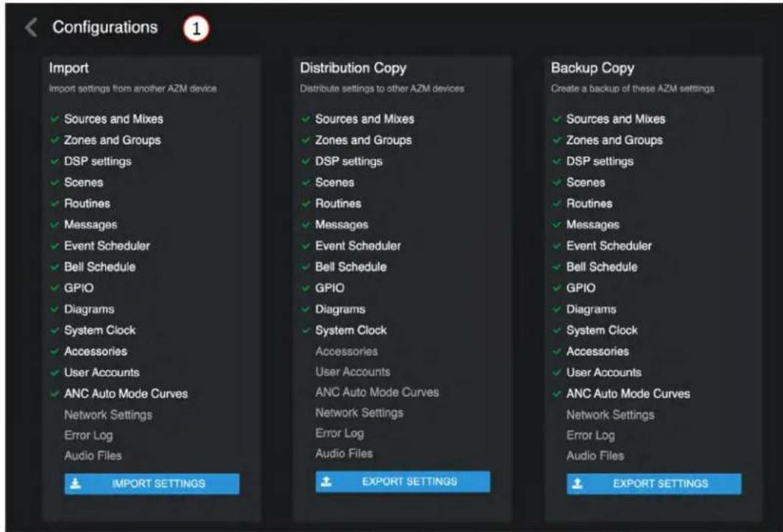Enable ANC Auto Mode Curves in Distribution Copy
Screen dimensions: 783x532
377,392
